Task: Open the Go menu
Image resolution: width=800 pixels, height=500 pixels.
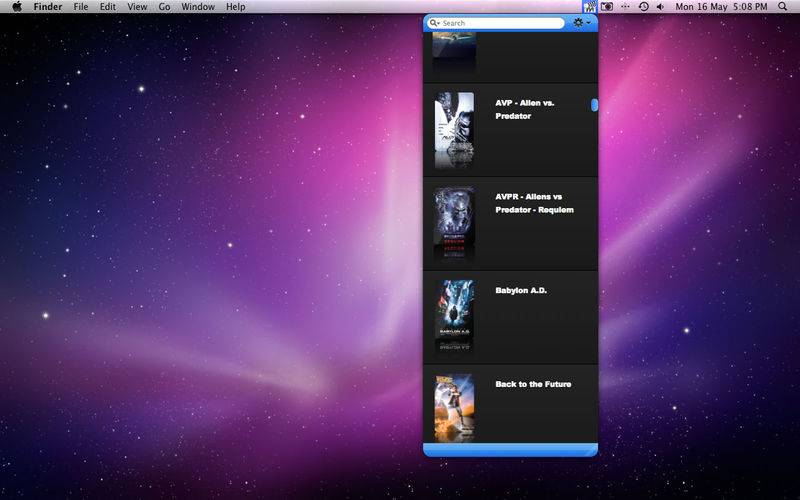Action: (164, 7)
